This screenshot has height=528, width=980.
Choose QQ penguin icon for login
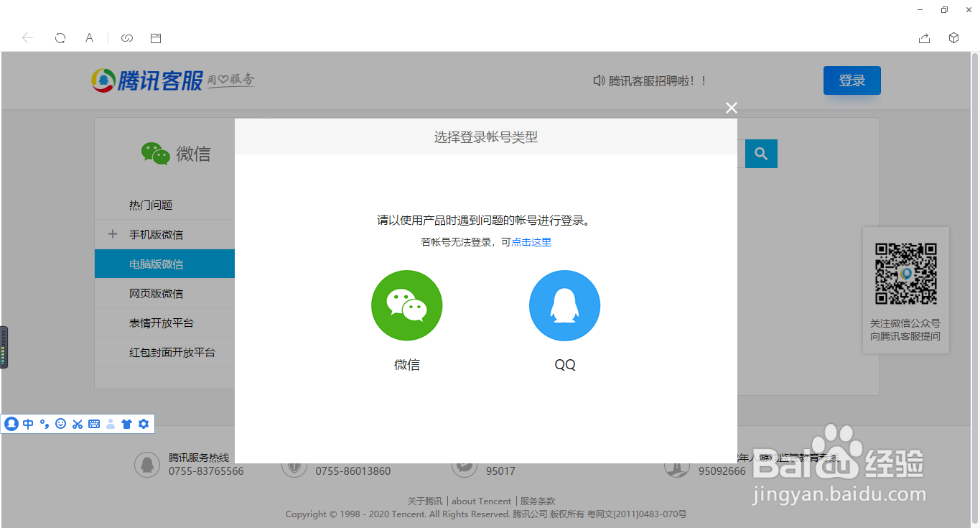click(564, 305)
